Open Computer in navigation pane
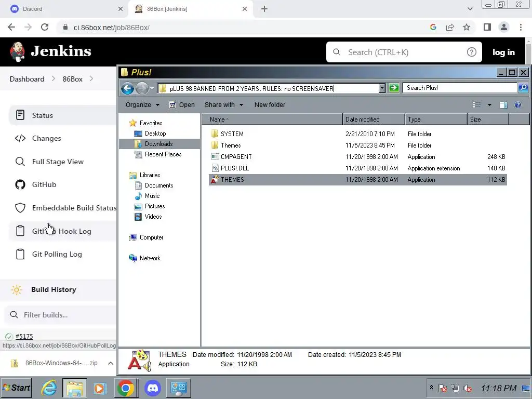 pyautogui.click(x=146, y=237)
